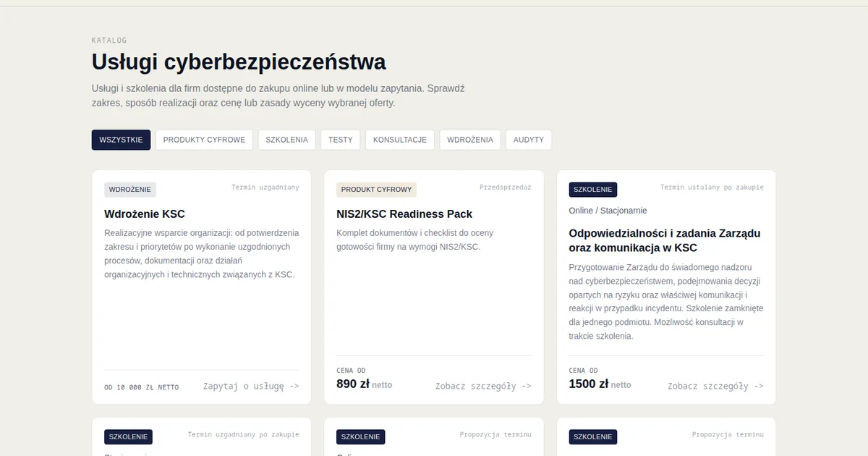868x456 pixels.
Task: Open the Wdrożenie KSC card title
Action: pyautogui.click(x=145, y=214)
